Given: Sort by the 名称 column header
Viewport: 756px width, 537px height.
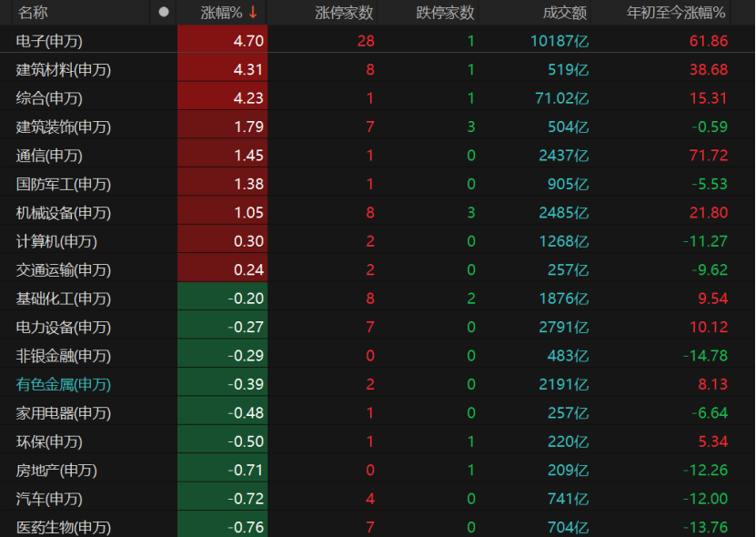Looking at the screenshot, I should pos(33,13).
